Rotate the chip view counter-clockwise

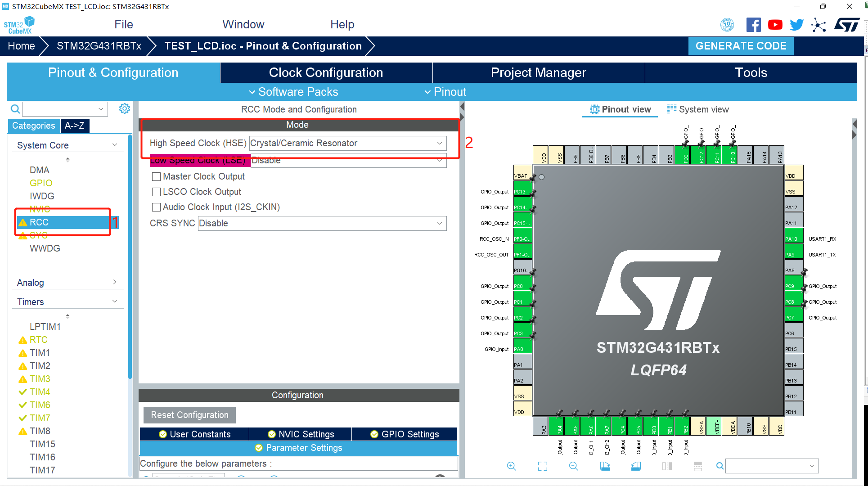click(x=636, y=466)
